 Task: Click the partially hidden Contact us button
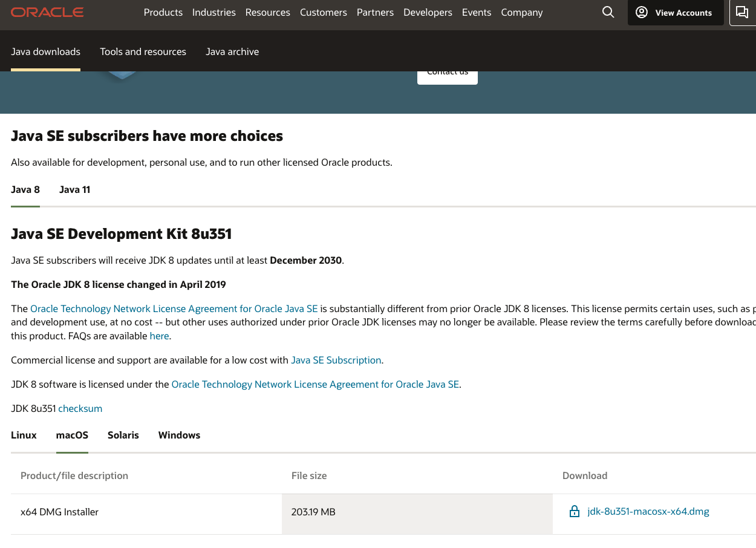(448, 77)
